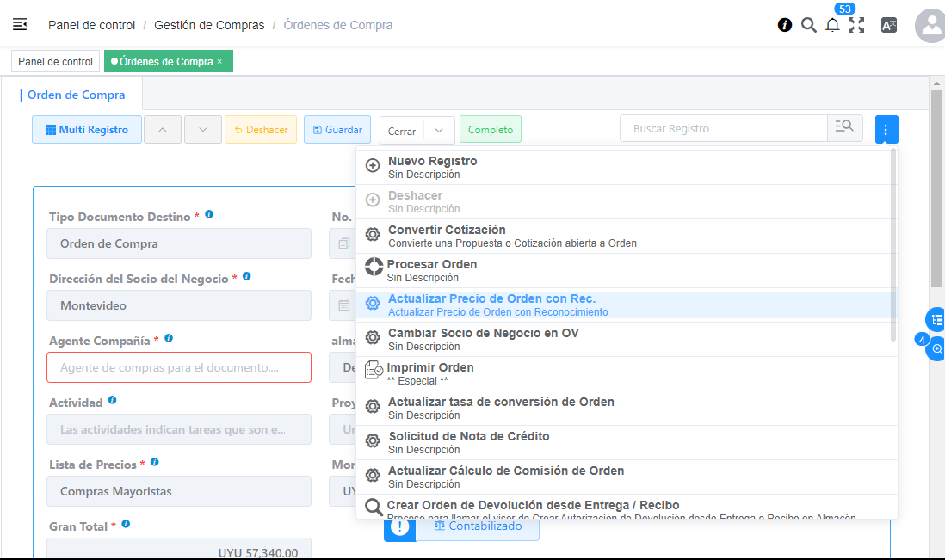
Task: Go to previous record with up chevron
Action: click(163, 130)
